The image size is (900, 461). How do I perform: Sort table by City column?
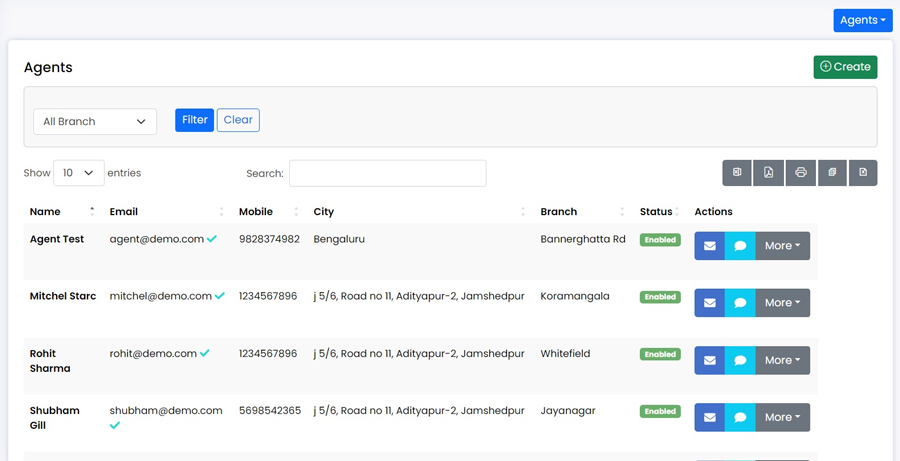coord(419,211)
